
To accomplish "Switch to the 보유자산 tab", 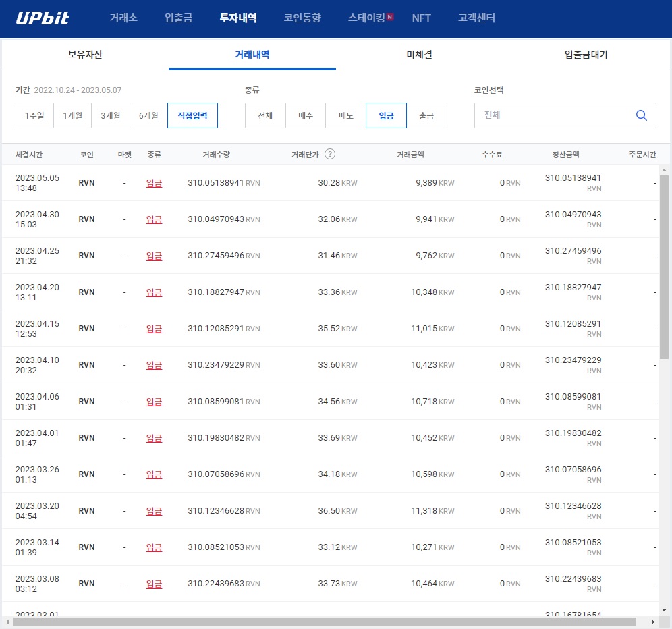I will 85,55.
